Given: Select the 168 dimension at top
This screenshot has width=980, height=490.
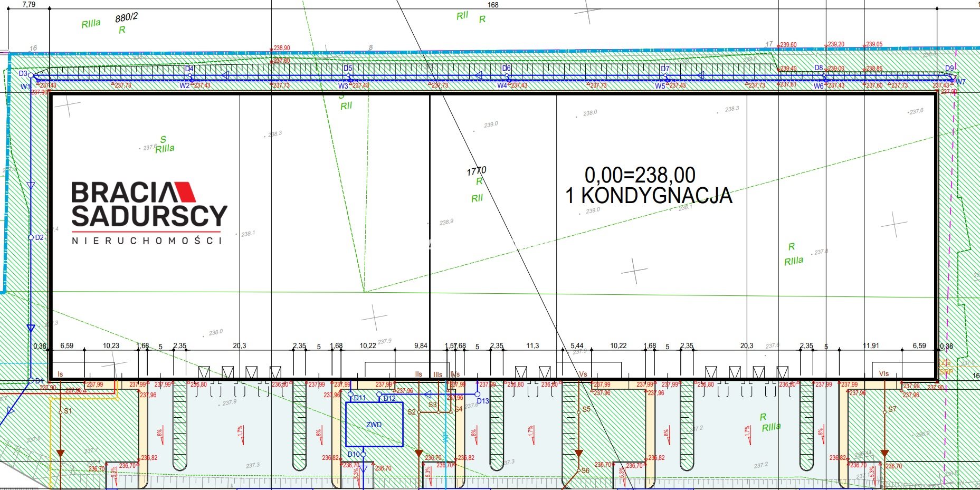Looking at the screenshot, I should (x=493, y=5).
